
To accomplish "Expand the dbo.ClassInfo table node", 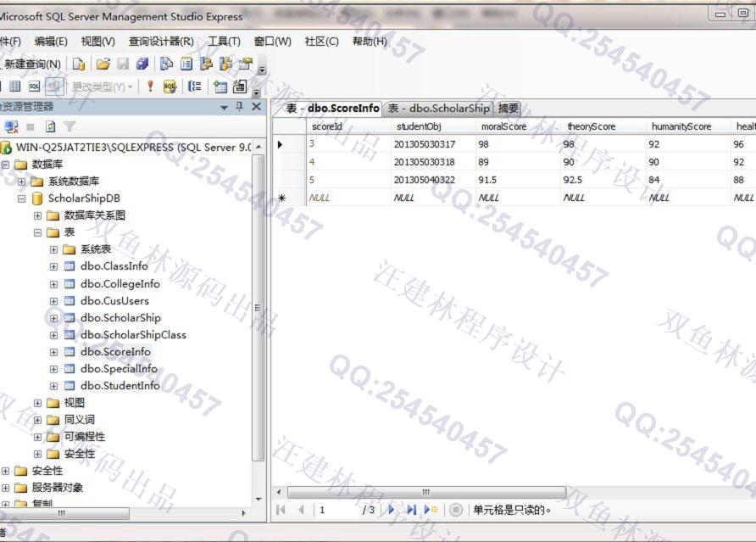I will 53,266.
